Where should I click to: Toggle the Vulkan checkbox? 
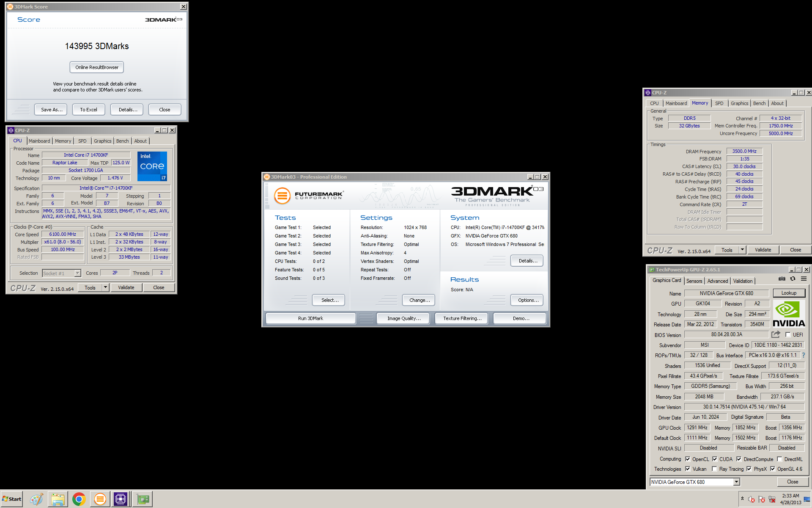688,469
